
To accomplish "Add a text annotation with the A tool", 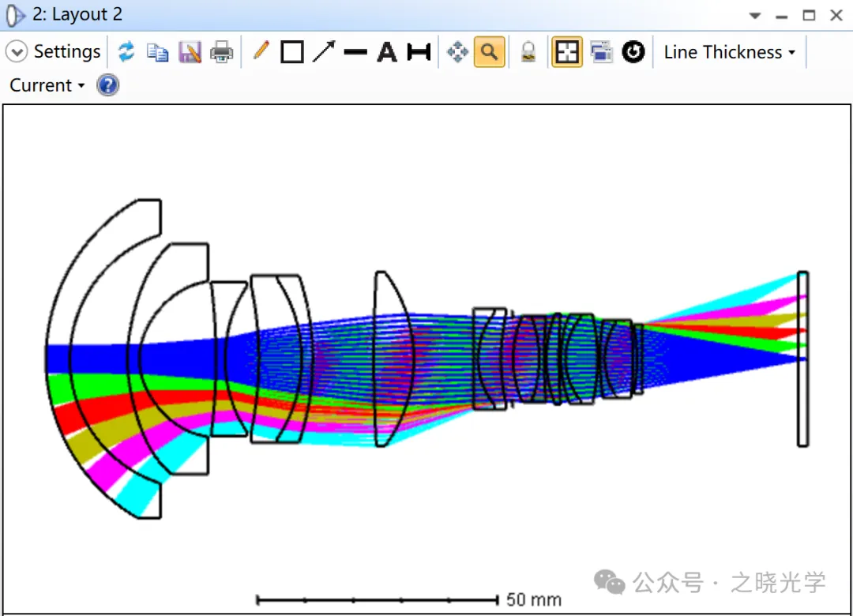I will pyautogui.click(x=387, y=53).
